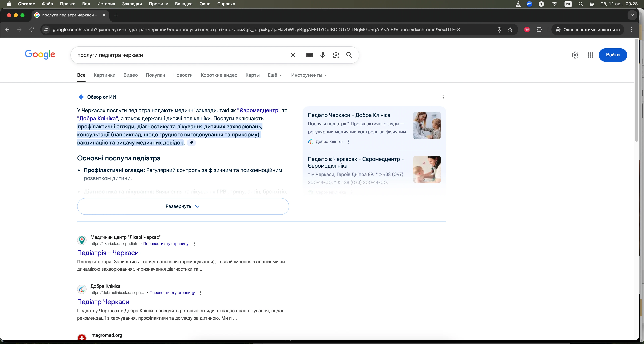Image resolution: width=644 pixels, height=344 pixels.
Task: Switch to the Картинки tab
Action: 104,75
